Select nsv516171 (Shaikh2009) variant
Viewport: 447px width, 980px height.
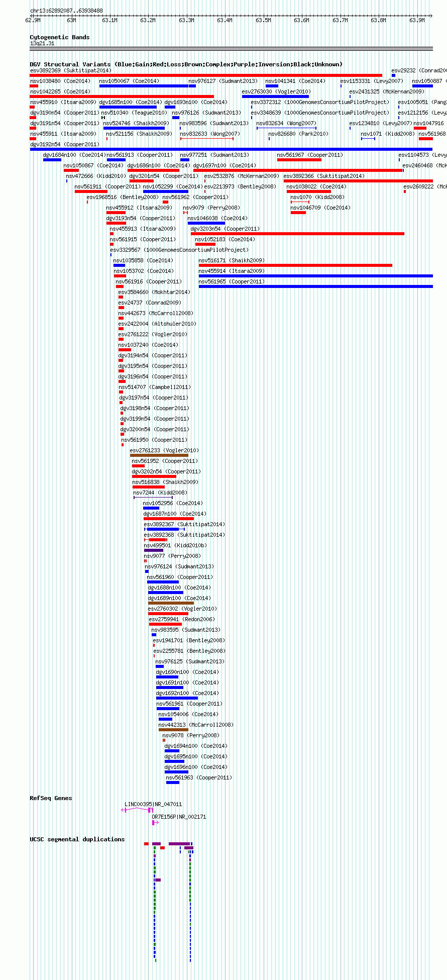point(295,265)
